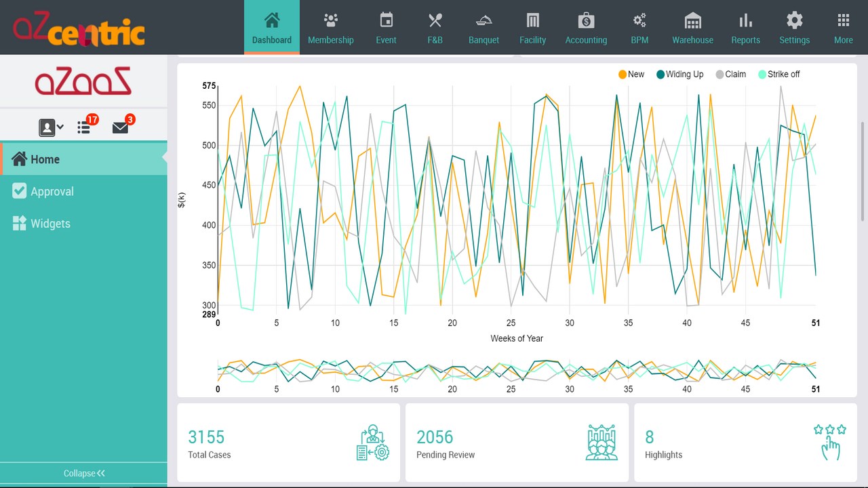
Task: Go to the F&B module
Action: 435,27
